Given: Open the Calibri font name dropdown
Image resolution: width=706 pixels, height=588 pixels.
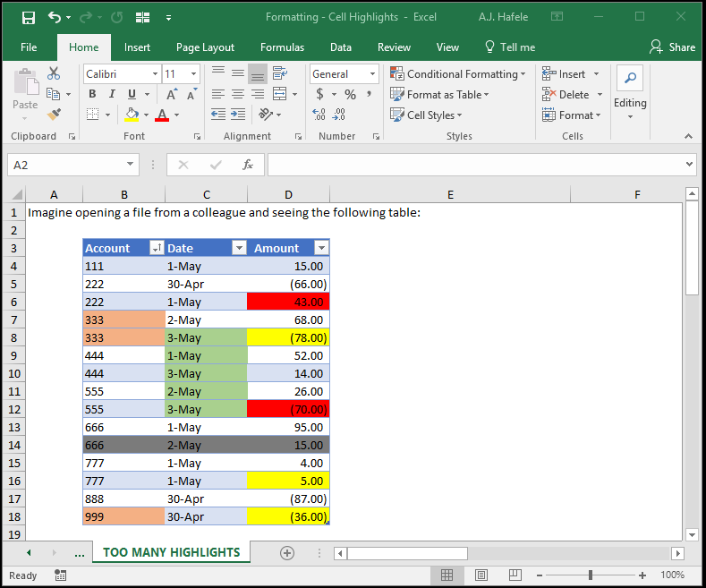Looking at the screenshot, I should click(x=155, y=74).
